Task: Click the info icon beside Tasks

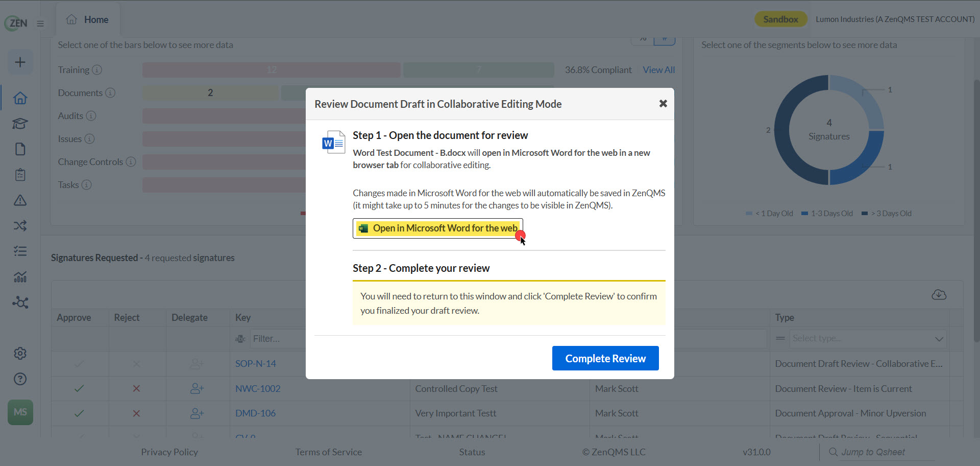Action: point(87,184)
